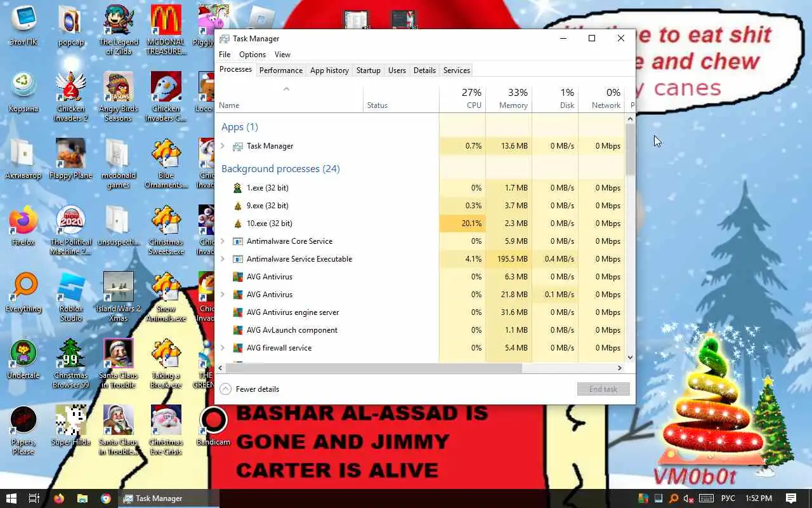Select the Super Hilda desktop icon
The image size is (812, 508).
(71, 426)
